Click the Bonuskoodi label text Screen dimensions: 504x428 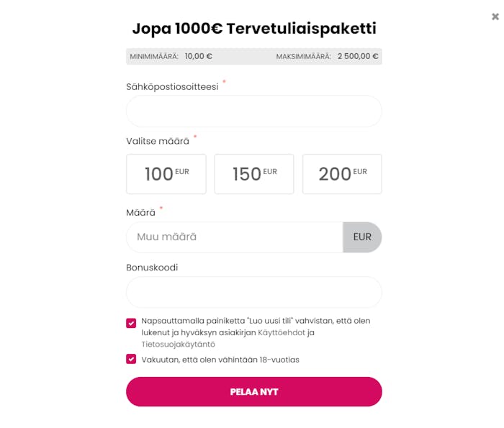click(152, 268)
